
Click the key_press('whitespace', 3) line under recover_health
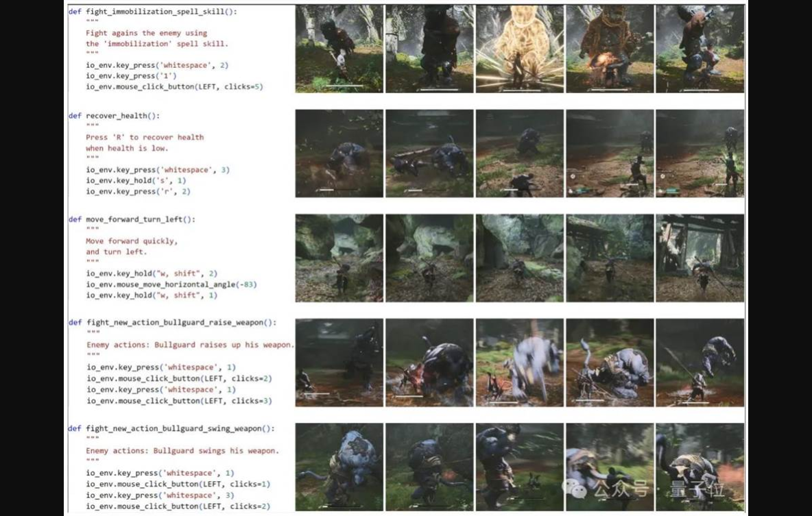coord(158,170)
